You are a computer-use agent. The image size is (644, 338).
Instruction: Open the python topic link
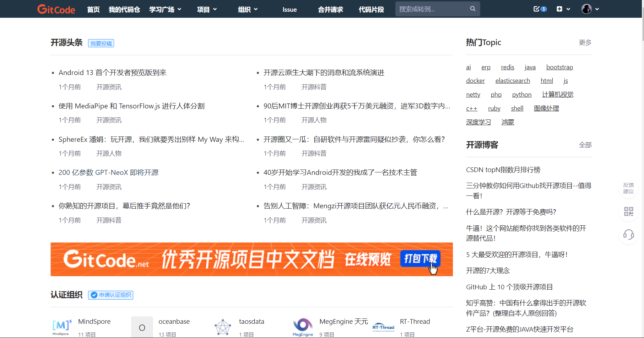pyautogui.click(x=522, y=94)
